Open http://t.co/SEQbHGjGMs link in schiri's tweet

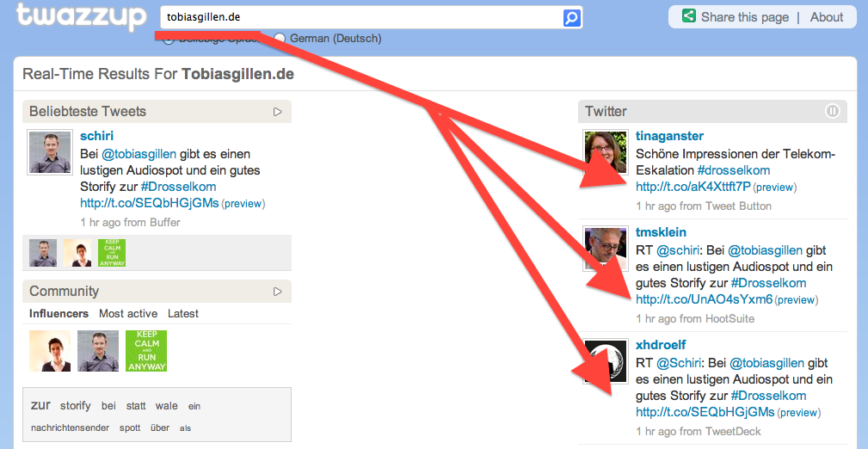pos(150,203)
